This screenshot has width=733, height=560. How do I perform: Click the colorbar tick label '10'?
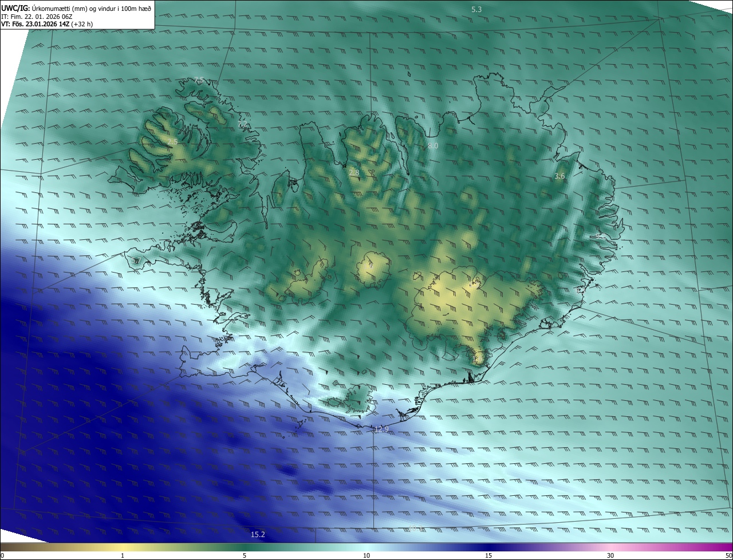pos(366,555)
